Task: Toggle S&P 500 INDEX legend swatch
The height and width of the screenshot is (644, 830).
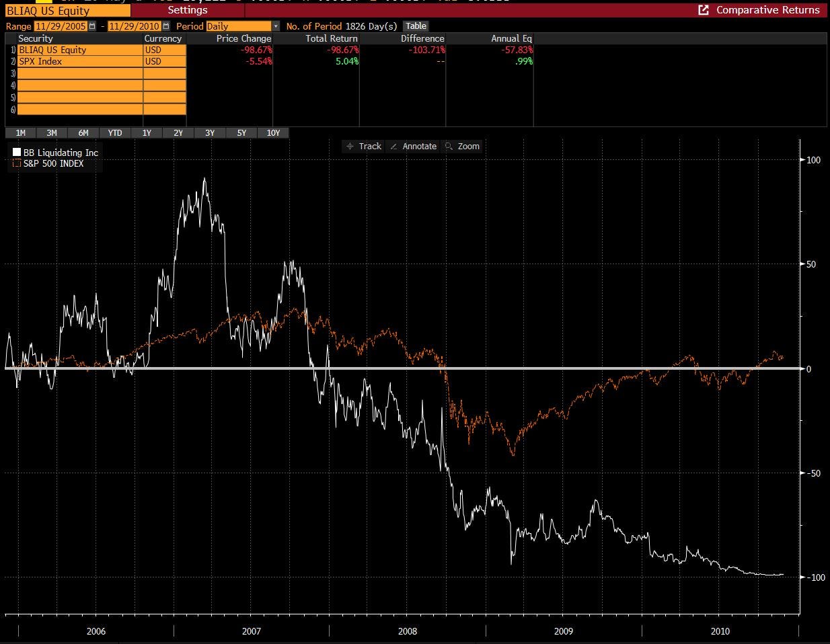Action: tap(17, 163)
